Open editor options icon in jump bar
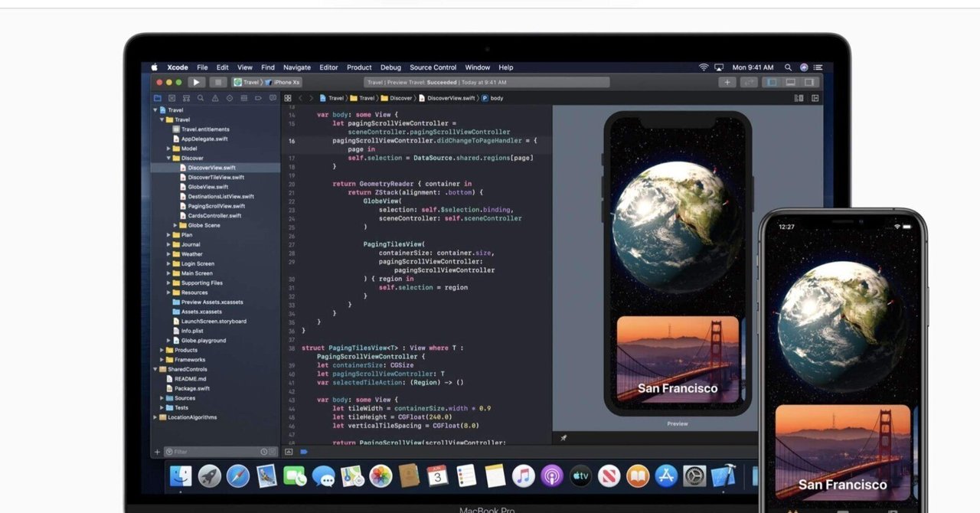This screenshot has height=513, width=980. point(799,98)
